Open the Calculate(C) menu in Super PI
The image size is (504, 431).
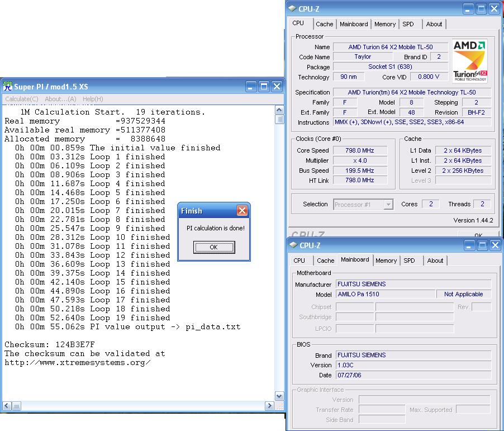point(22,99)
